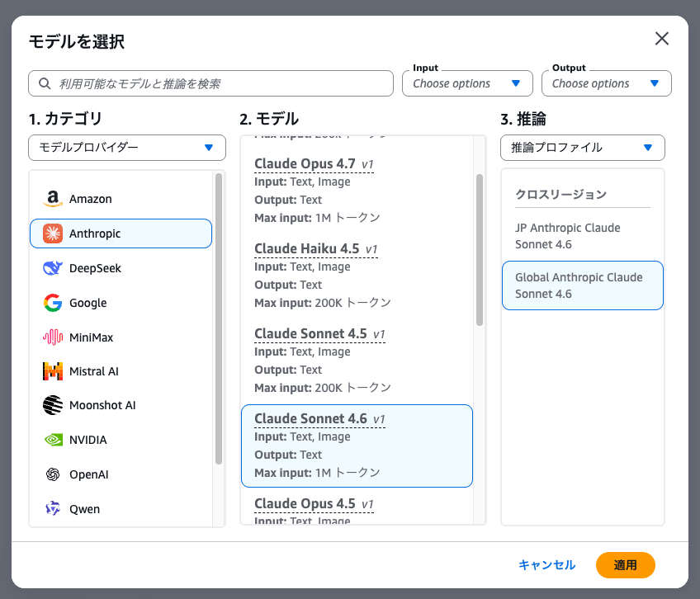This screenshot has width=700, height=599.
Task: Open the Output modality dropdown
Action: pyautogui.click(x=606, y=83)
